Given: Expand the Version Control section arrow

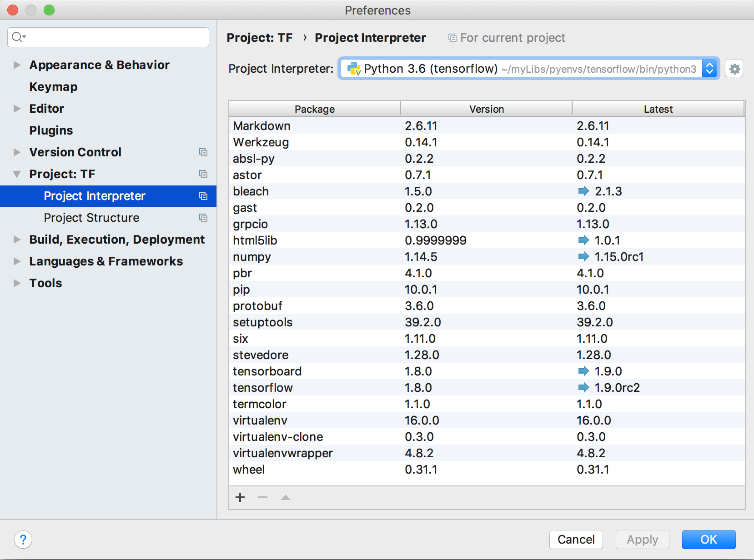Looking at the screenshot, I should (x=17, y=152).
